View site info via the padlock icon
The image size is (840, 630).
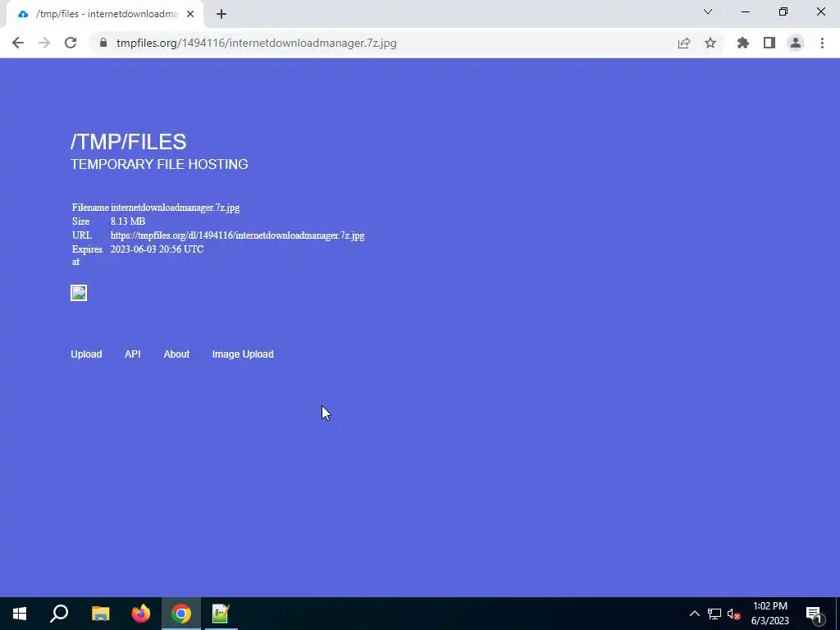tap(103, 43)
